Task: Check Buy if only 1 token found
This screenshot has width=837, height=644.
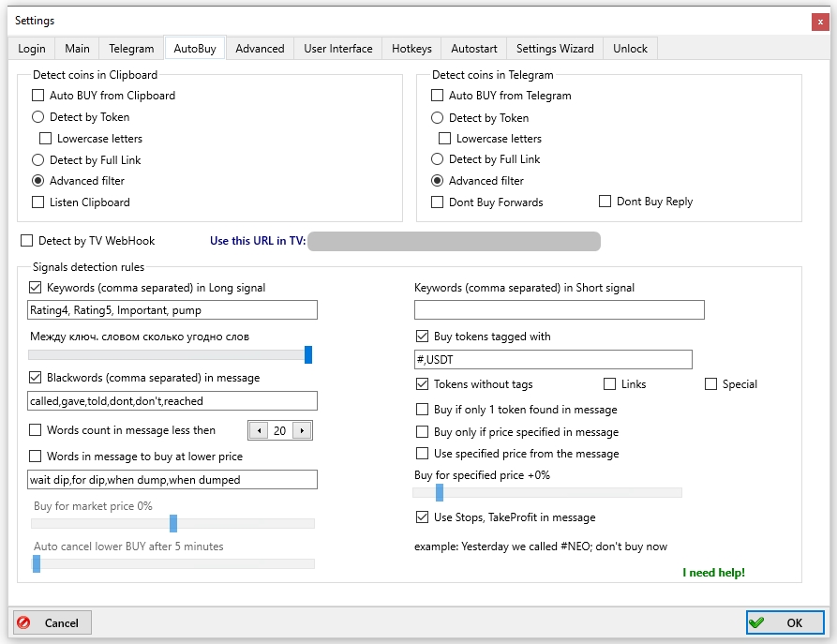Action: pos(422,410)
